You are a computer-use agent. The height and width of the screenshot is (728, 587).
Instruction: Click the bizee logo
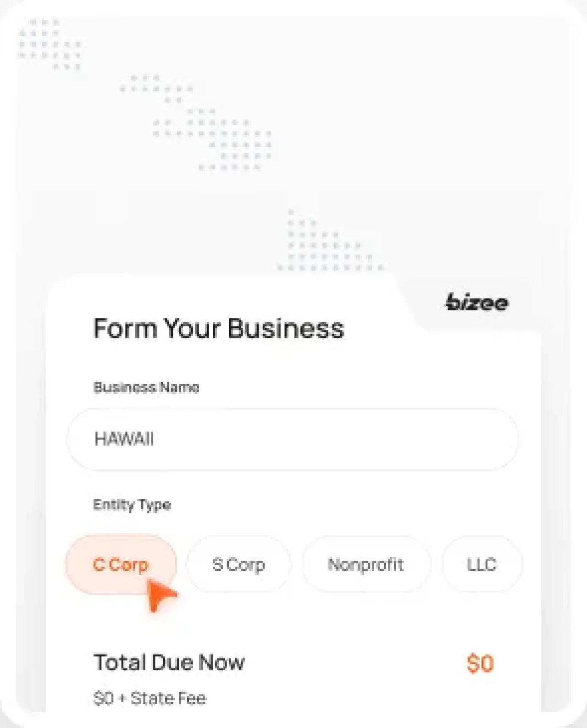[x=476, y=303]
